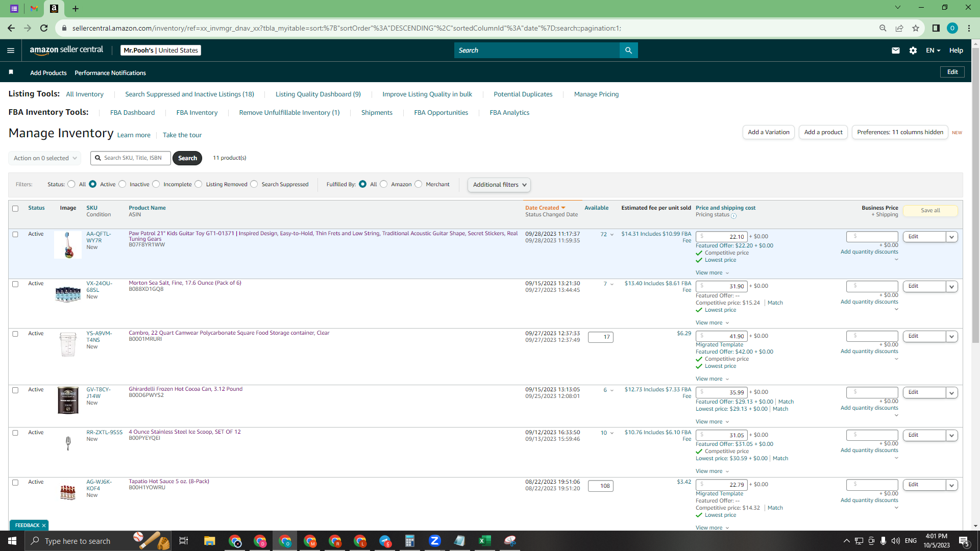Click the Add a Variation button
The width and height of the screenshot is (980, 551).
coord(768,132)
